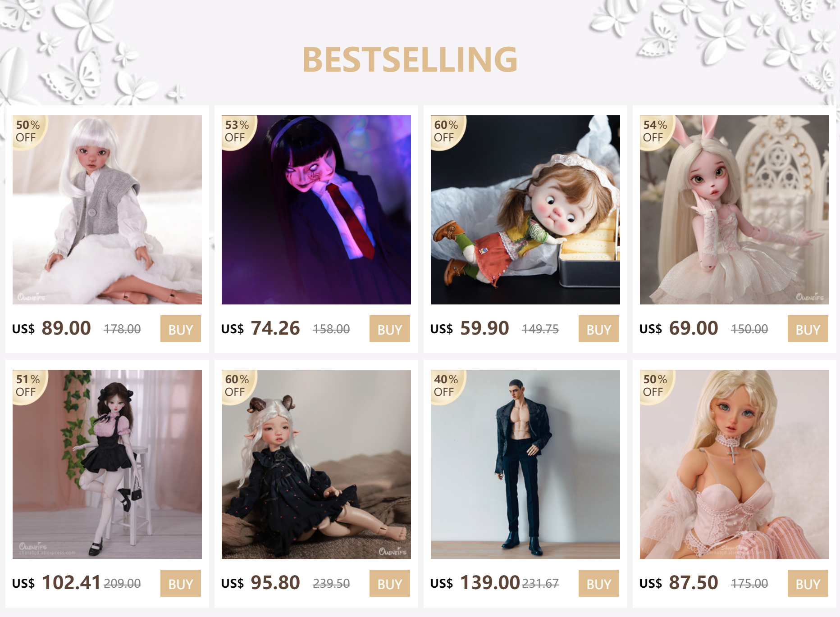Click the 40% OFF badge on male doll

coord(446,386)
